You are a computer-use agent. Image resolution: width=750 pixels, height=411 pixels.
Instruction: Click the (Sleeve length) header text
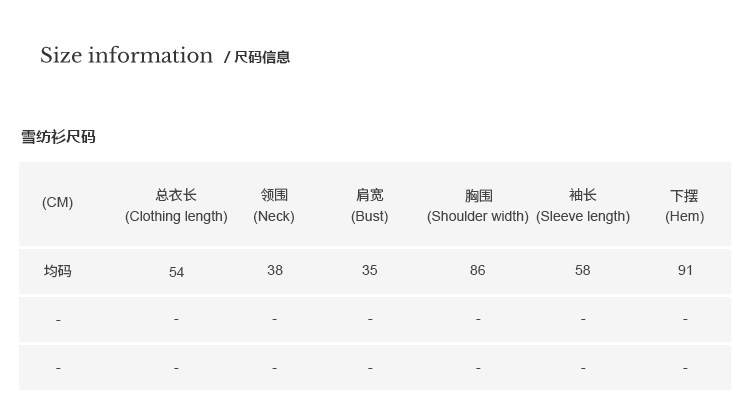[583, 216]
